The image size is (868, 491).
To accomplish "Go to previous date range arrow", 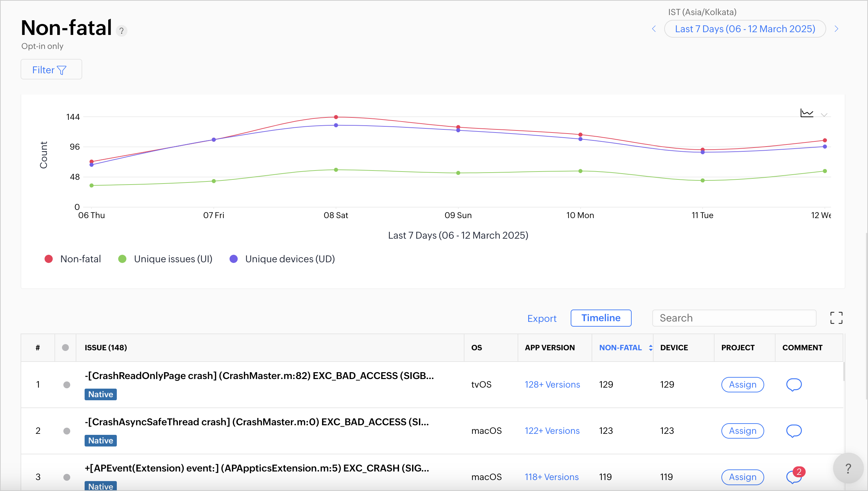I will [x=654, y=29].
